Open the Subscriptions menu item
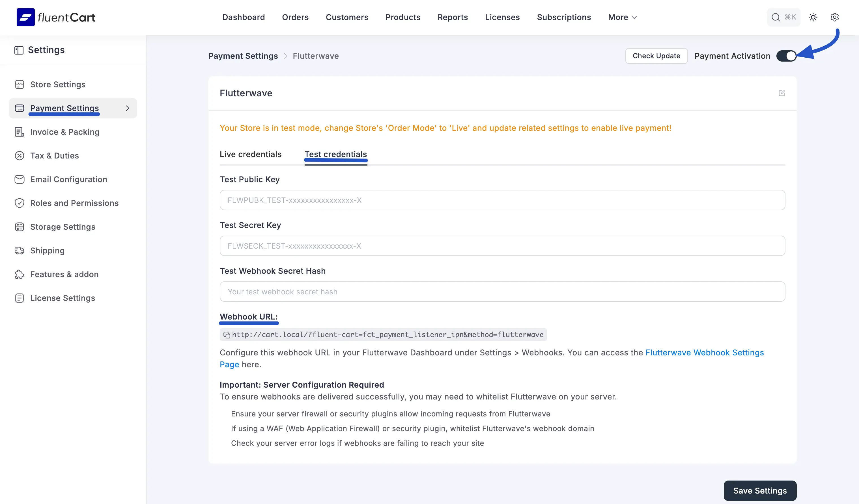 (x=564, y=17)
